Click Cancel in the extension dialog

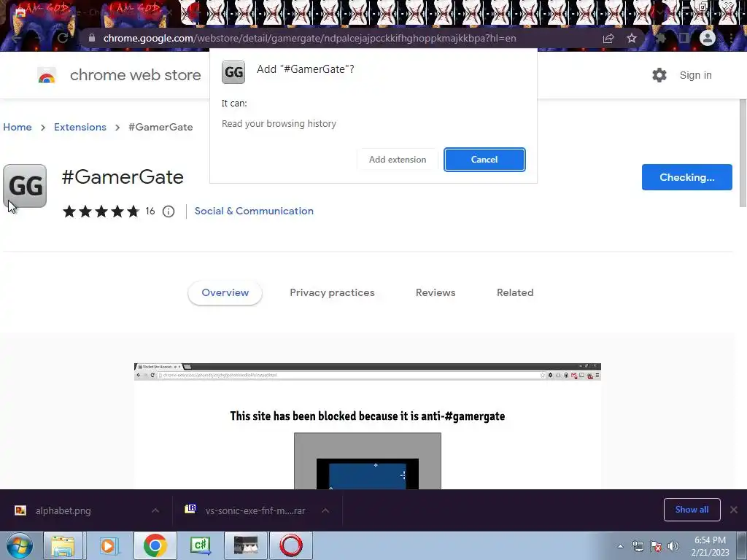coord(484,160)
